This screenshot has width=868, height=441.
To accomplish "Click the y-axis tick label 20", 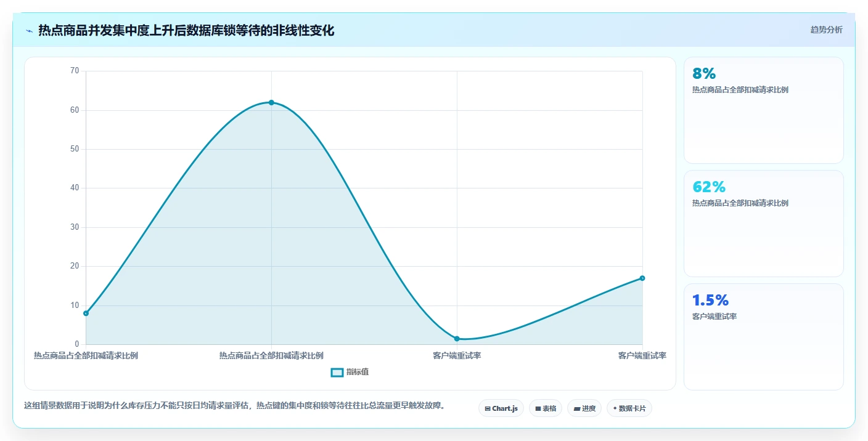I will tap(75, 266).
